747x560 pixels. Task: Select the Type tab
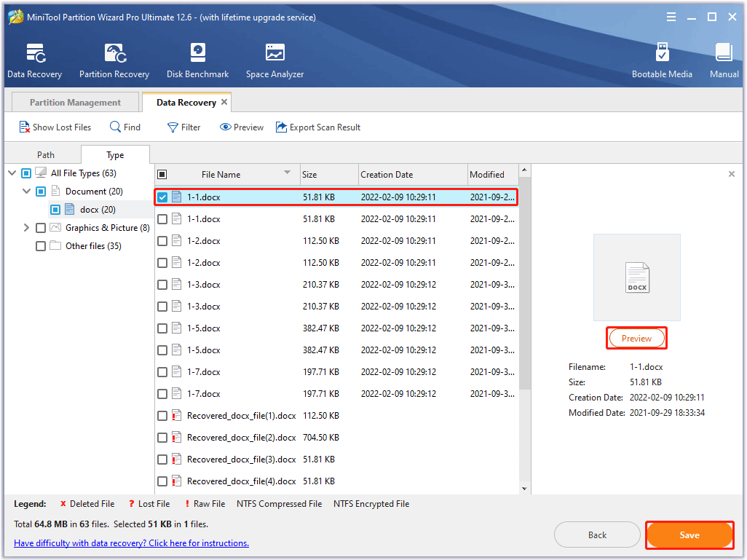pyautogui.click(x=115, y=154)
